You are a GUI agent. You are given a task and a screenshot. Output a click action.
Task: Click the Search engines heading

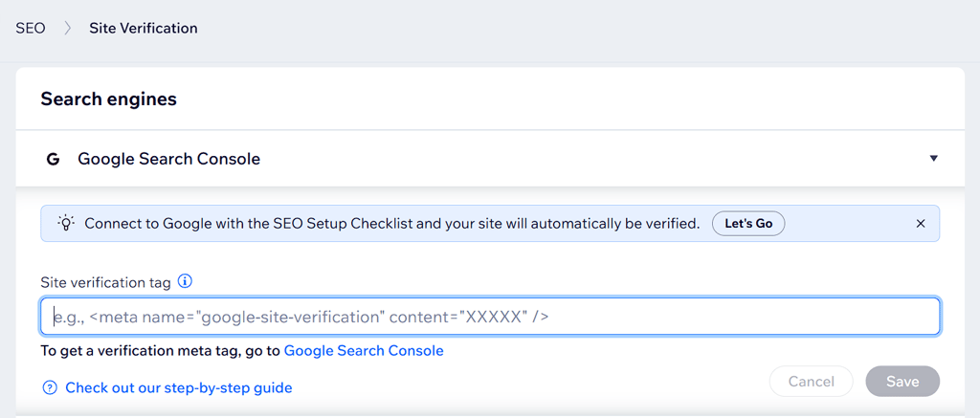tap(109, 99)
